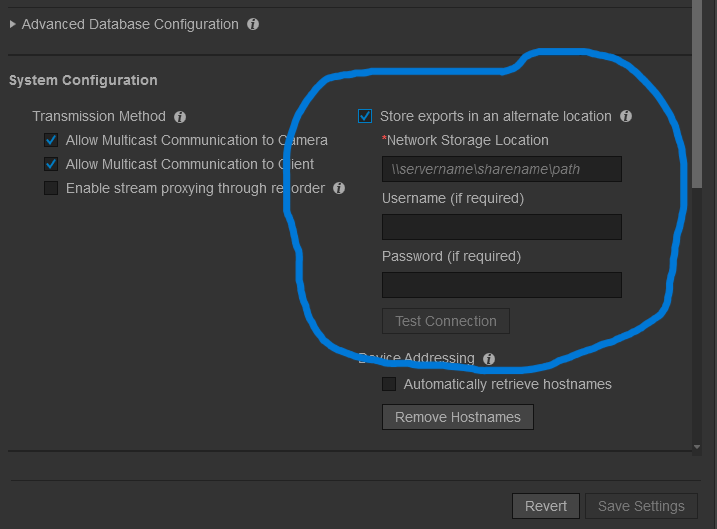
Task: Click info icon beside Store exports option
Action: 626,116
